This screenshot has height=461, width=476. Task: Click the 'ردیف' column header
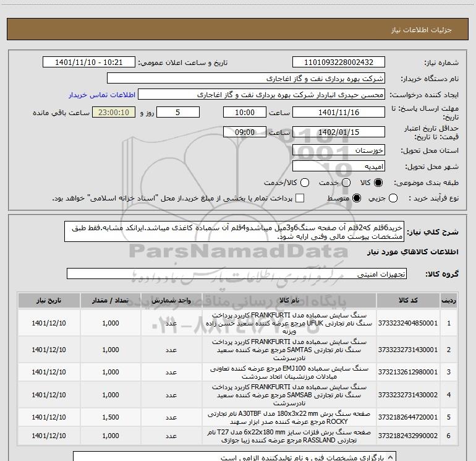click(449, 300)
